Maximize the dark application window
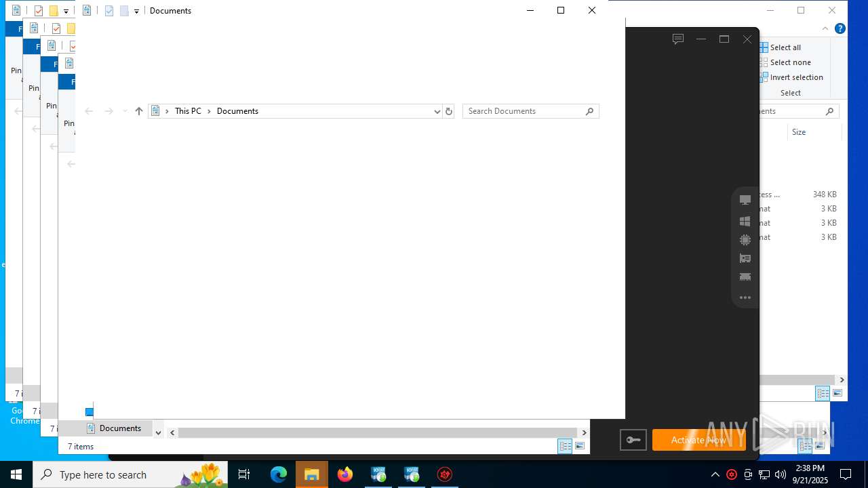 coord(724,39)
